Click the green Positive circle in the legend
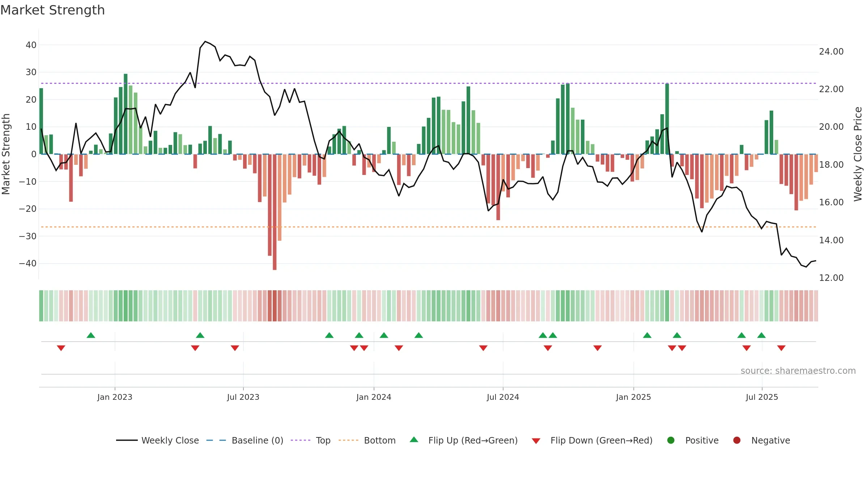This screenshot has width=868, height=488. pos(671,440)
